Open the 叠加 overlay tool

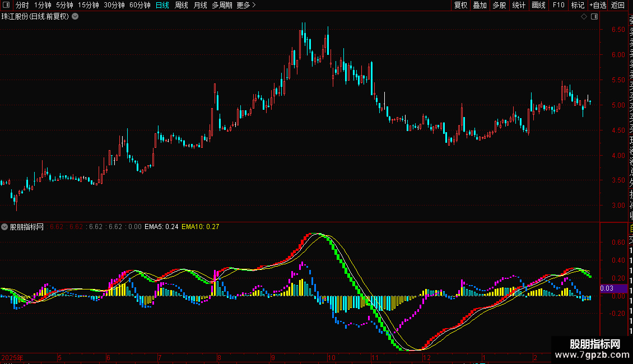(x=480, y=5)
